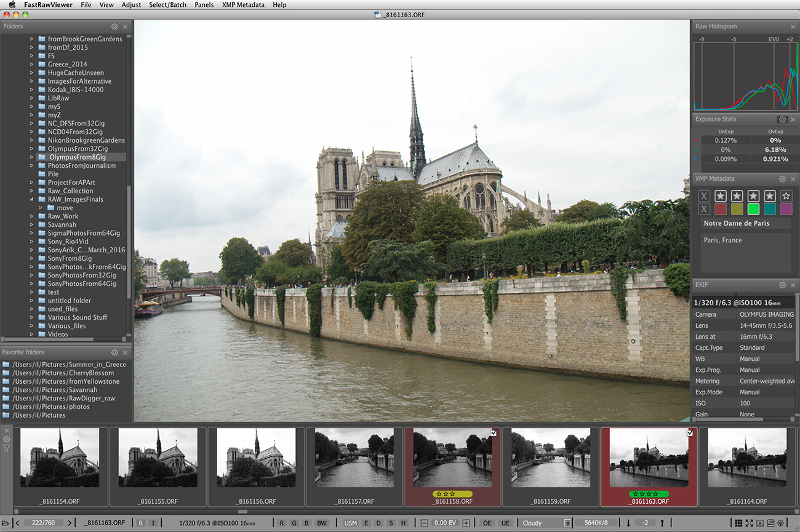Expand the move subfolder arrow
800x532 pixels.
[41, 208]
